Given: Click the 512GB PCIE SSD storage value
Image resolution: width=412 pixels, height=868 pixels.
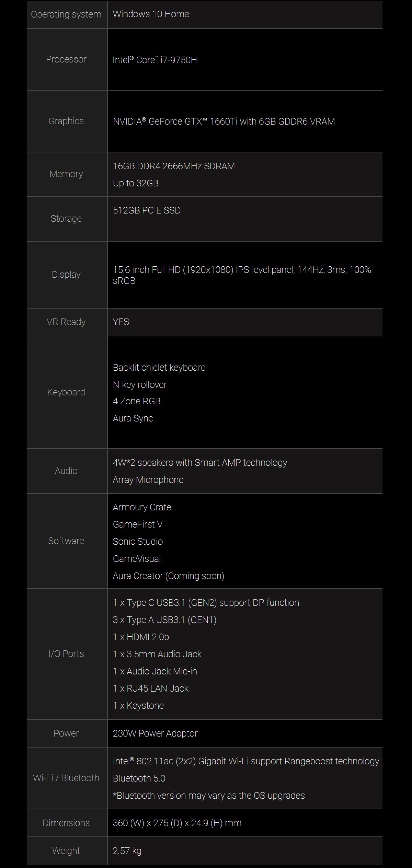Looking at the screenshot, I should [147, 210].
